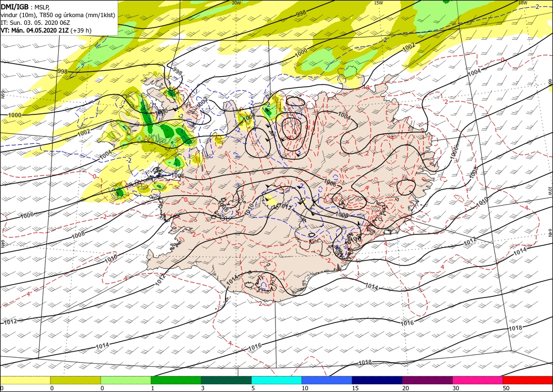This screenshot has width=553, height=392.
Task: Pick the cyan legend color segment
Action: click(x=276, y=380)
